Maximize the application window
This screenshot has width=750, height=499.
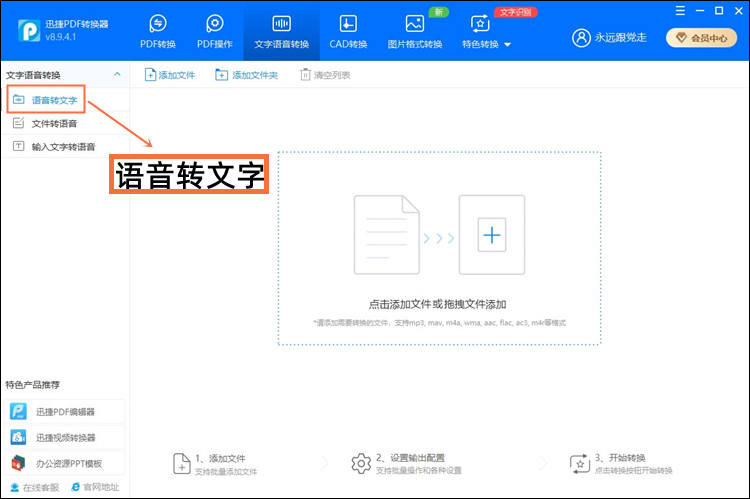point(719,11)
